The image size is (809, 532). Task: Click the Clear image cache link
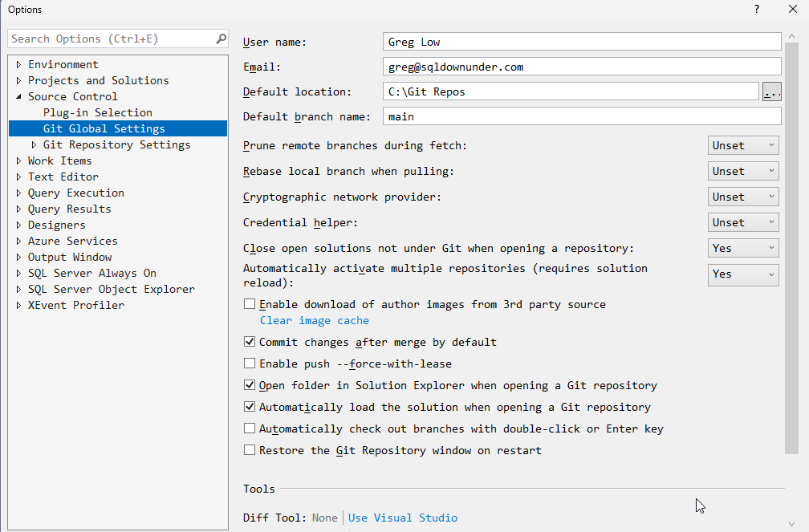(314, 320)
